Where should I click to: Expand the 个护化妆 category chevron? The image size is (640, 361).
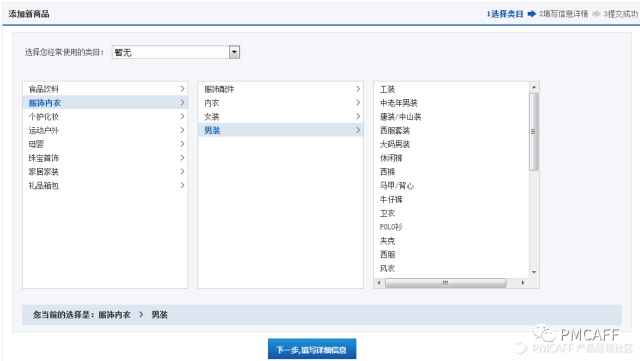pos(182,116)
